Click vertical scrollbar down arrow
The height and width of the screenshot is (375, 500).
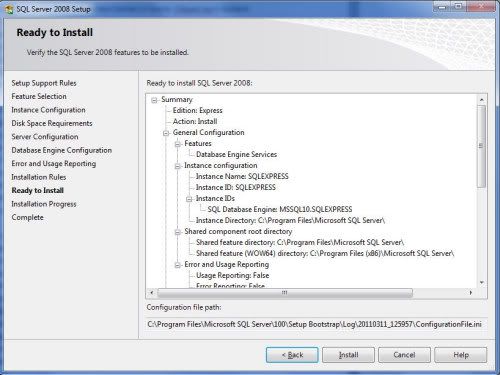481,283
